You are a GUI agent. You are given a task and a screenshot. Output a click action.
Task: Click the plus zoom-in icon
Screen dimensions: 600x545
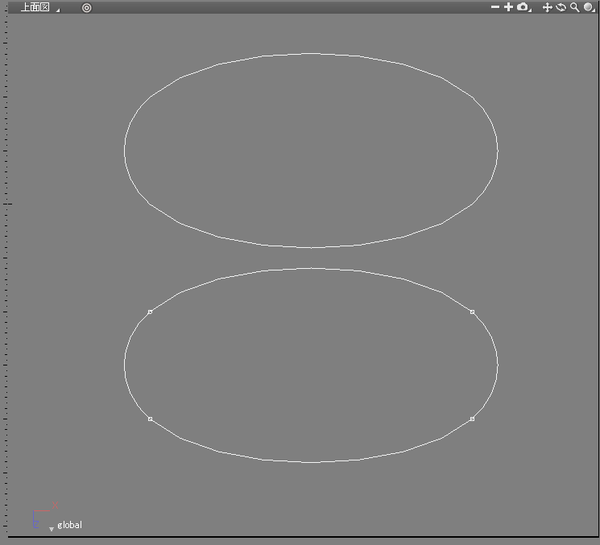[x=508, y=7]
